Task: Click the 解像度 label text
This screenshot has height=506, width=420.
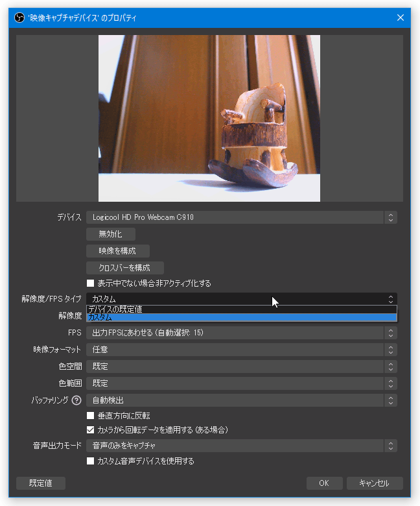Action: [70, 316]
